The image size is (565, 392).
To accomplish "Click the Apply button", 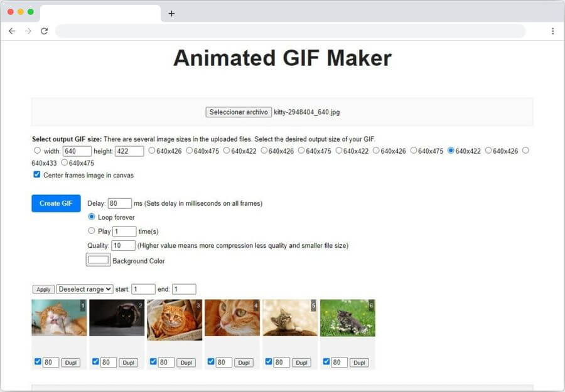I will (x=43, y=289).
